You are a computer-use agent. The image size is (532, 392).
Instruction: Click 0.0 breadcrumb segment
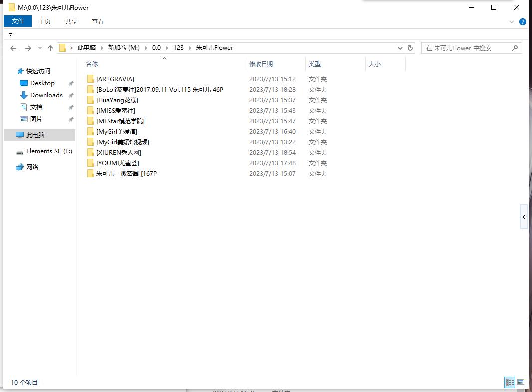click(x=156, y=48)
